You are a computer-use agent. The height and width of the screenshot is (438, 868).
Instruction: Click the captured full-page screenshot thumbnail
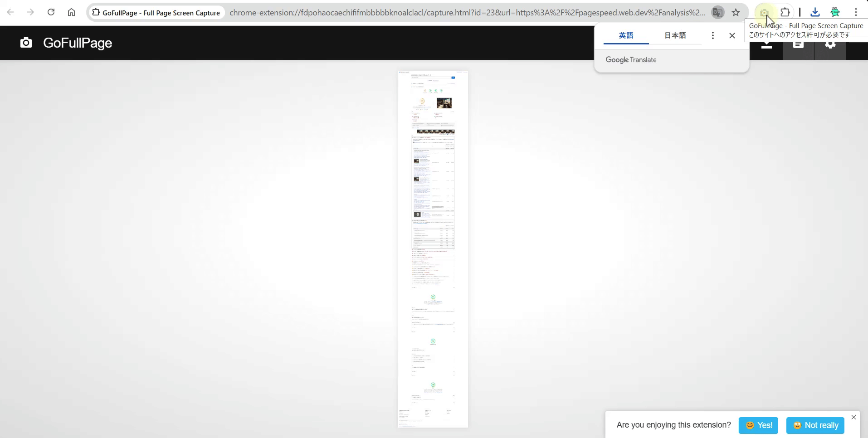click(x=433, y=249)
